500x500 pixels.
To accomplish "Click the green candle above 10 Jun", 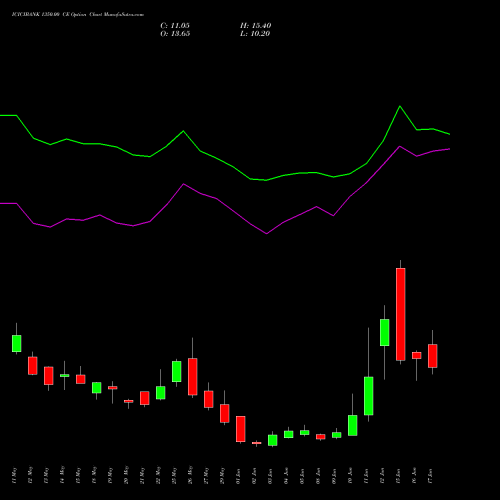I will (x=353, y=425).
